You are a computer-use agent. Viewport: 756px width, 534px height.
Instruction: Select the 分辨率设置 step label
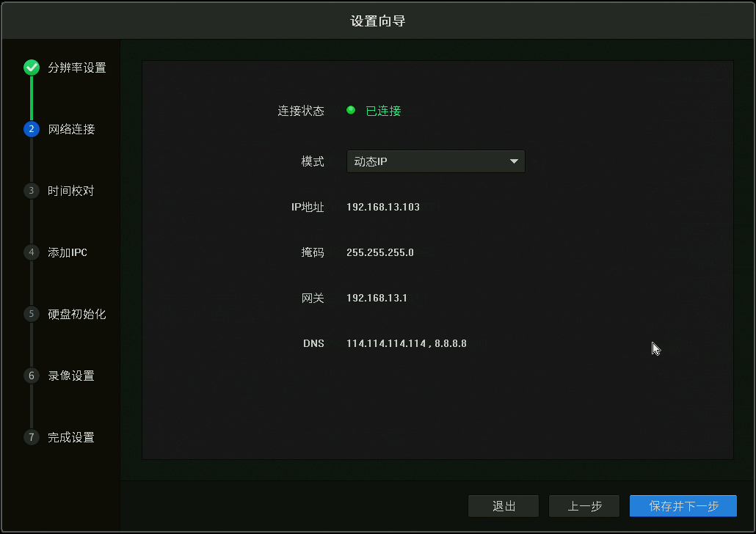point(77,68)
